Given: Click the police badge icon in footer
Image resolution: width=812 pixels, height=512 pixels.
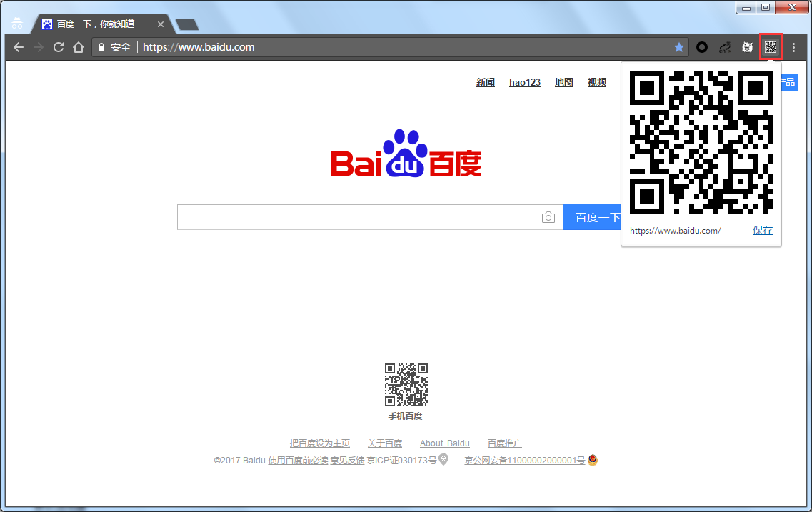Looking at the screenshot, I should point(593,459).
